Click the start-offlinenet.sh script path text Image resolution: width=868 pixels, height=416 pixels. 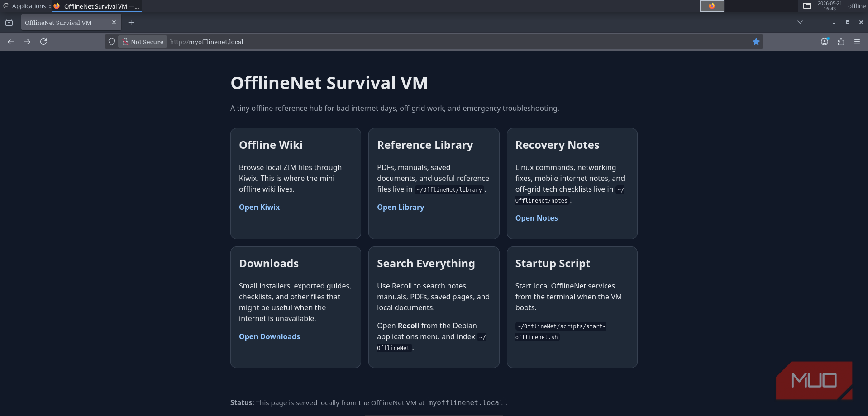coord(560,331)
